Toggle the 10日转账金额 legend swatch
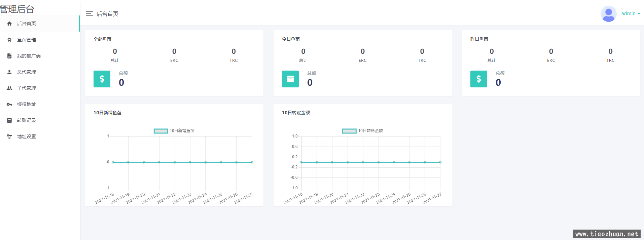This screenshot has width=644, height=240. tap(349, 131)
